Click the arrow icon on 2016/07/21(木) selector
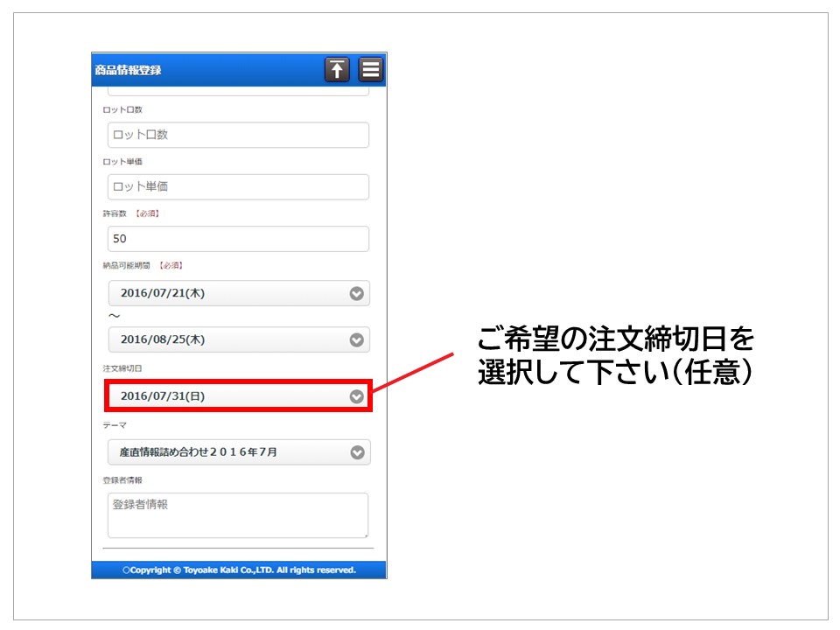Viewport: 840px width, 630px height. click(356, 293)
